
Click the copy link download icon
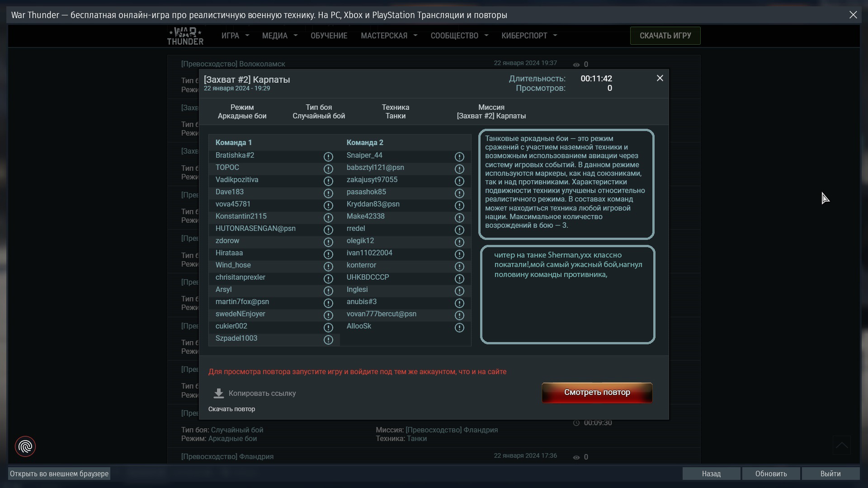pos(219,394)
